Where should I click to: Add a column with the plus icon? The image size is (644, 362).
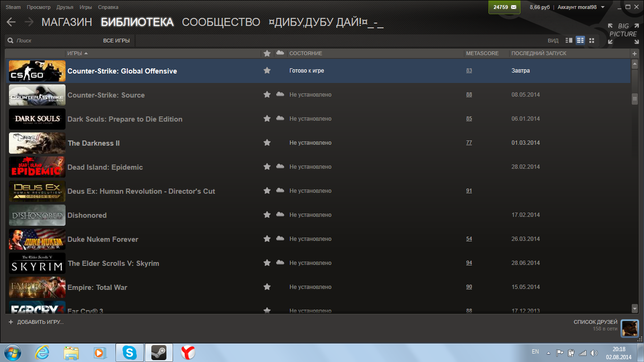[635, 53]
